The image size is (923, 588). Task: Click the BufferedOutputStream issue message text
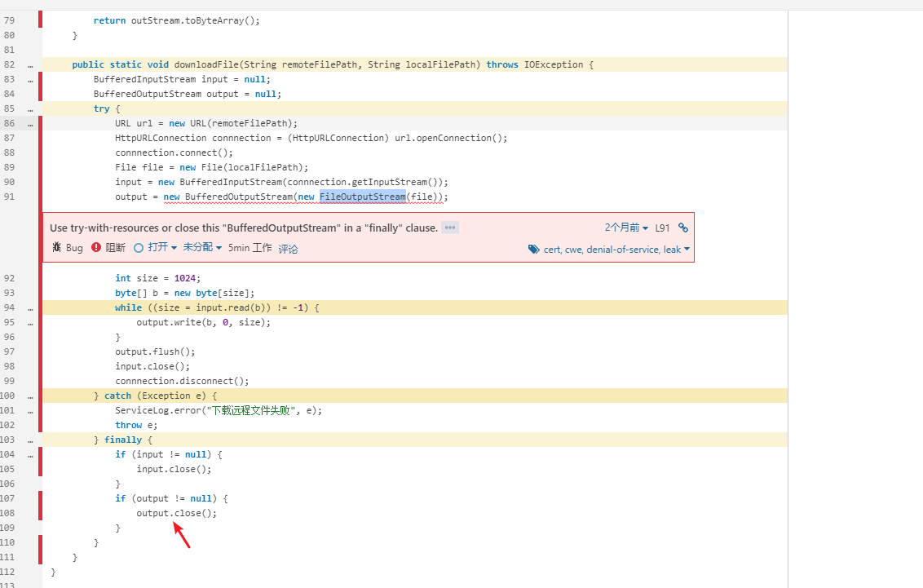coord(244,228)
